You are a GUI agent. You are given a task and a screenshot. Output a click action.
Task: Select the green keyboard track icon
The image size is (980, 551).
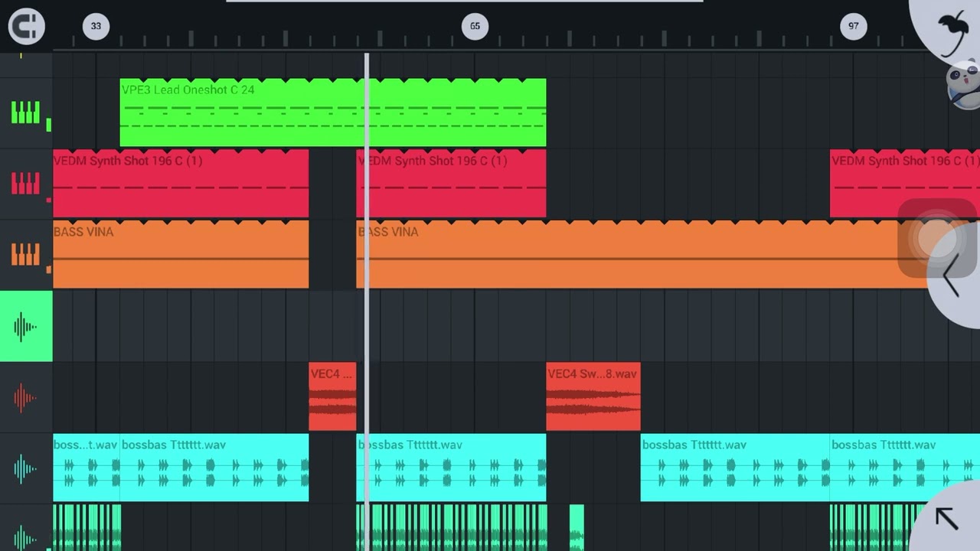pos(25,112)
